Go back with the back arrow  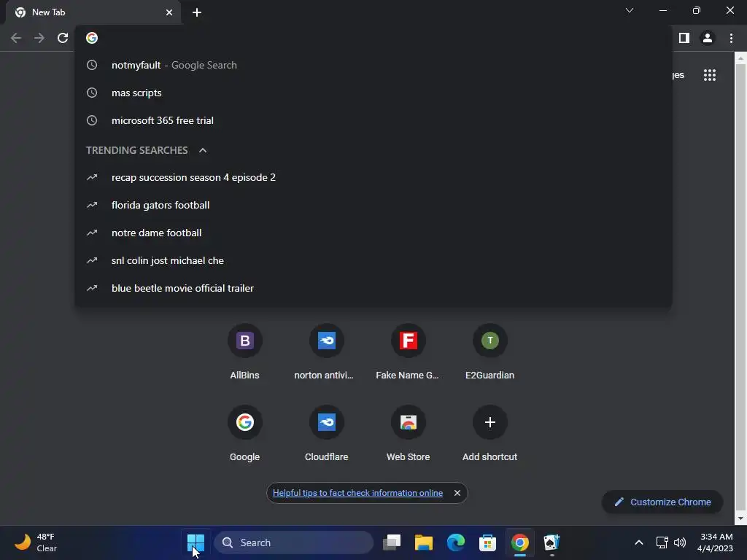[16, 38]
